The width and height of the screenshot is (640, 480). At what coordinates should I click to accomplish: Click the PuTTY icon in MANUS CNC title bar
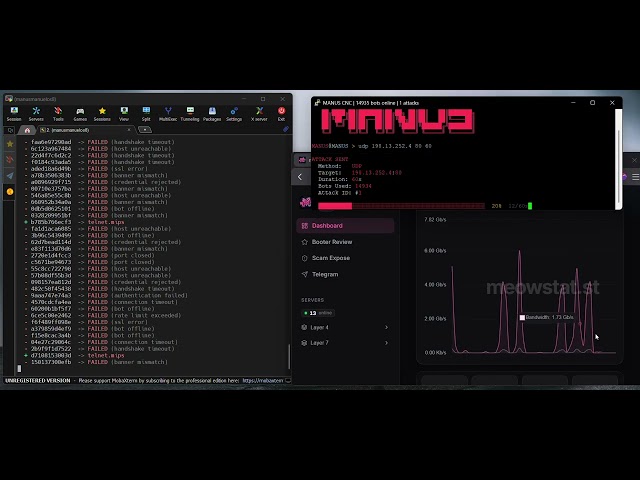coord(317,103)
